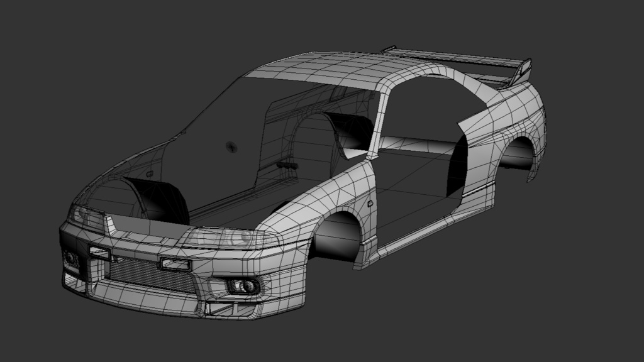Select the rear spoiler wing of the car
Image resolution: width=644 pixels, height=362 pixels.
coord(458,65)
